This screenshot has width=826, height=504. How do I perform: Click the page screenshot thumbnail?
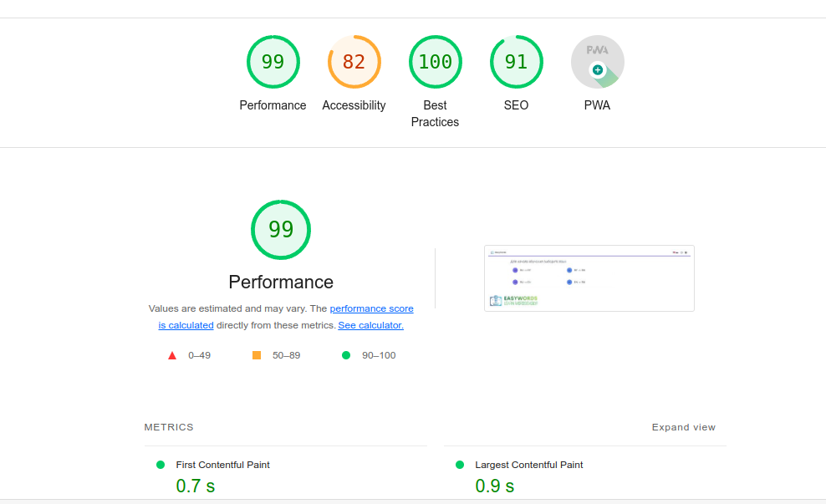[589, 278]
